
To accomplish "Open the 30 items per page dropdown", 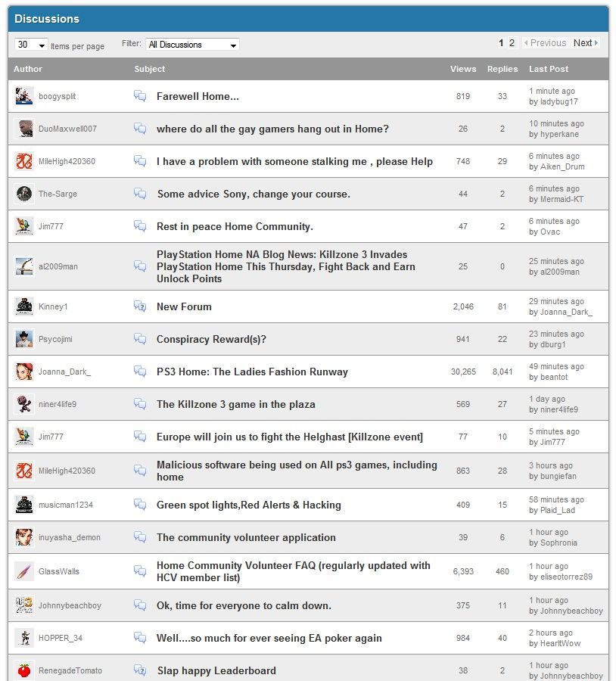I will (x=31, y=45).
